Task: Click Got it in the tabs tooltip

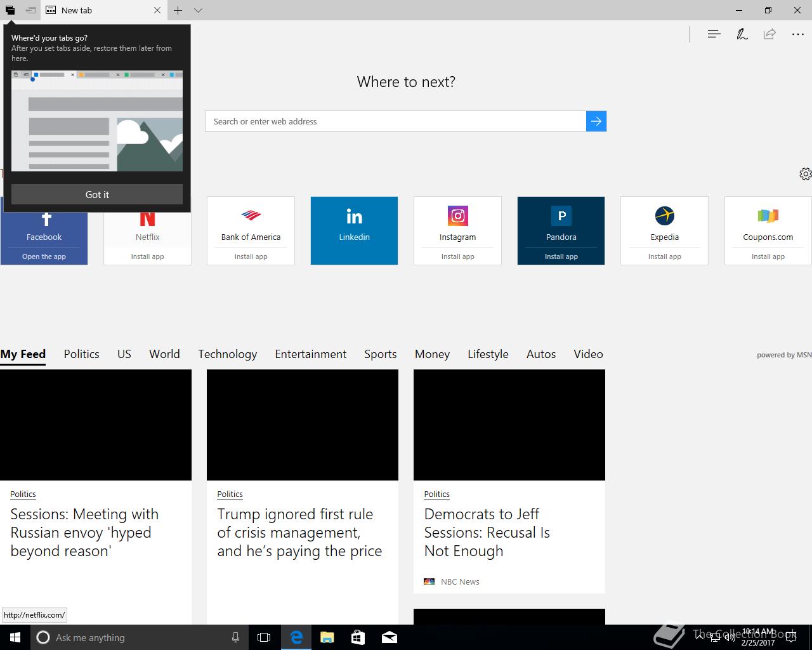Action: tap(97, 194)
